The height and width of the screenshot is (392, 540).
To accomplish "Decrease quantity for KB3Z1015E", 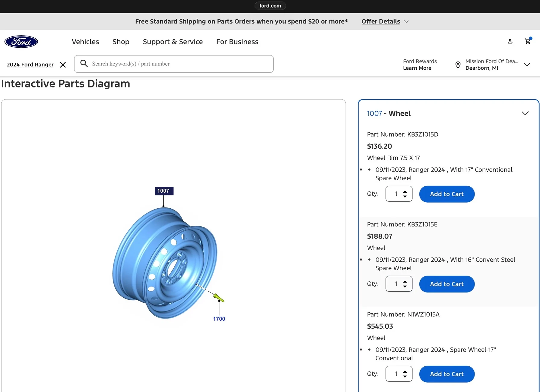I will coord(405,286).
